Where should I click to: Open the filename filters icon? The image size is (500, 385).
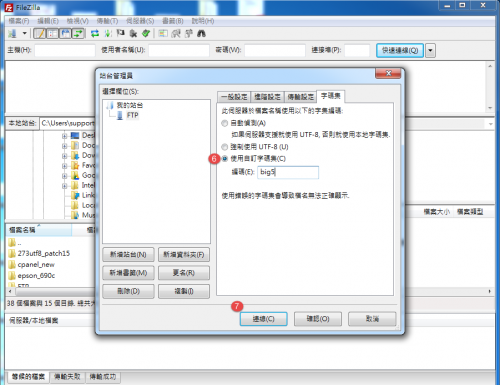tap(163, 34)
